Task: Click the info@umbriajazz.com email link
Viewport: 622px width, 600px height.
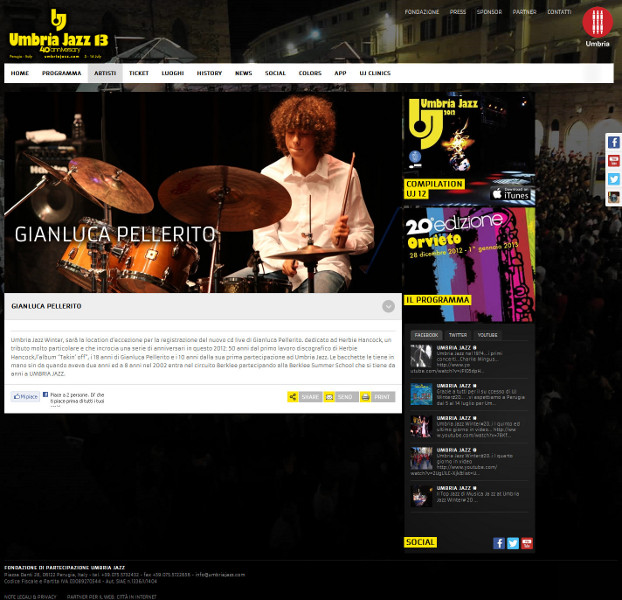Action: point(220,575)
